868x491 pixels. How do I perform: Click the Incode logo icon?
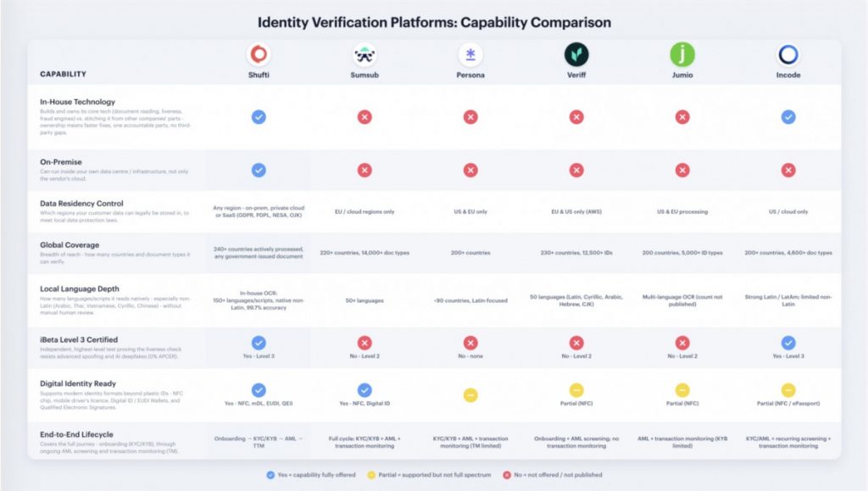(788, 54)
